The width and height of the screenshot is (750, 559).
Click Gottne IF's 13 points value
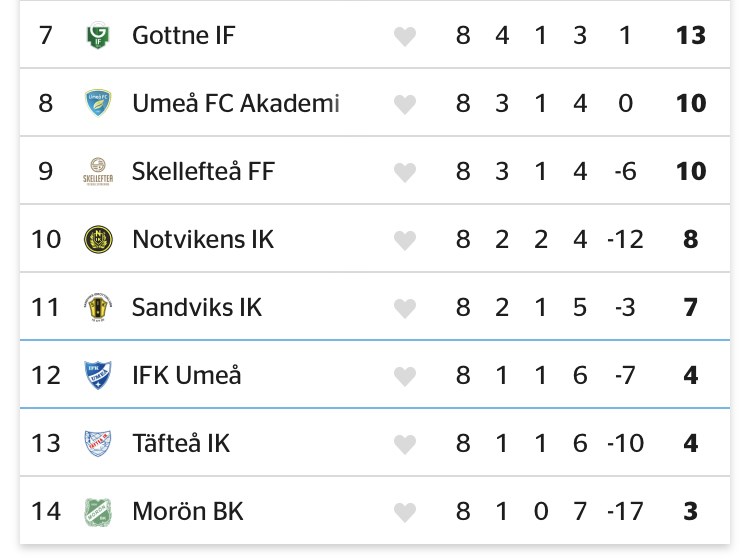(x=690, y=36)
